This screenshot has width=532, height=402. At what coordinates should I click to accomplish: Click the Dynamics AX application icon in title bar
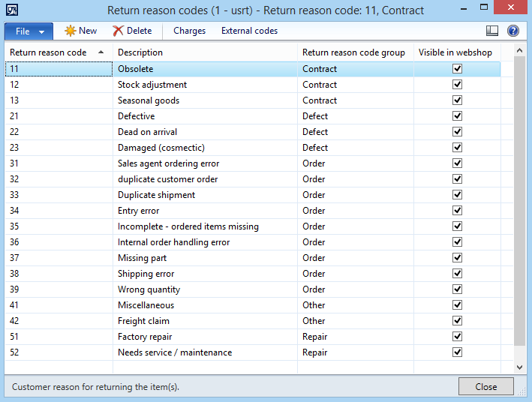coord(12,10)
